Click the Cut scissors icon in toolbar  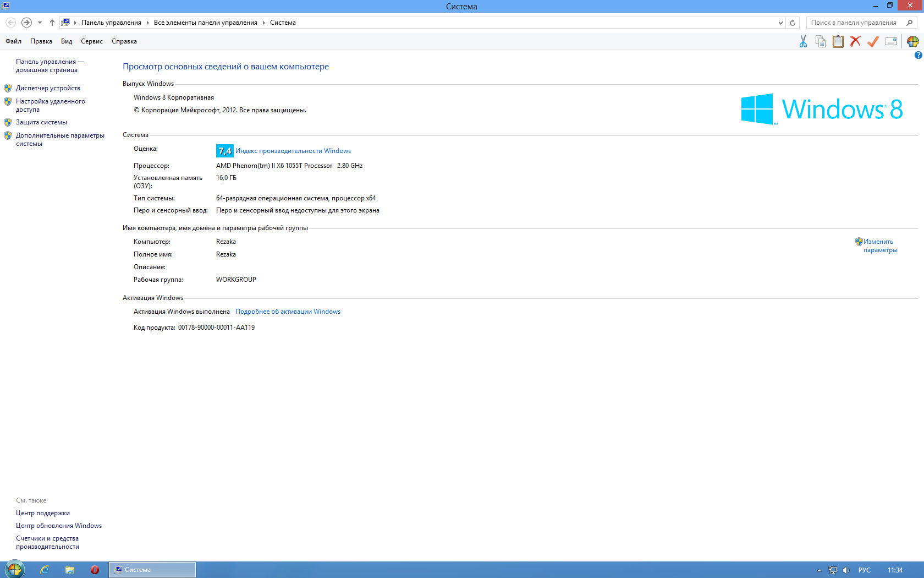click(x=803, y=42)
